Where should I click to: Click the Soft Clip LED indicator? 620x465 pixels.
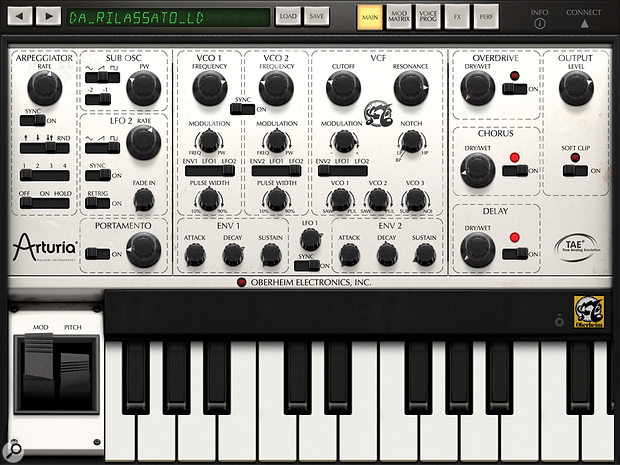(575, 157)
